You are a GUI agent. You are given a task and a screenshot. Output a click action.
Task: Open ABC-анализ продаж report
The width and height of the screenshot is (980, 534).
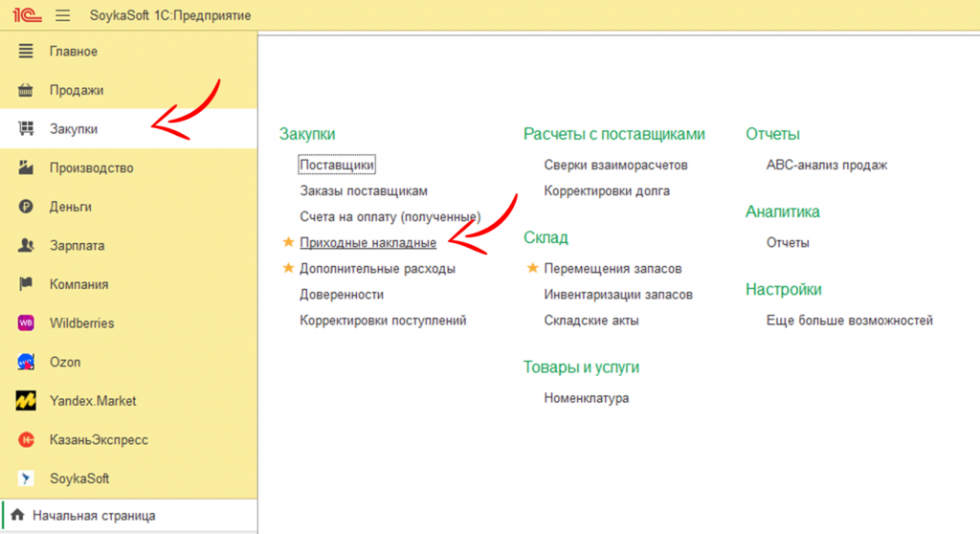tap(826, 165)
